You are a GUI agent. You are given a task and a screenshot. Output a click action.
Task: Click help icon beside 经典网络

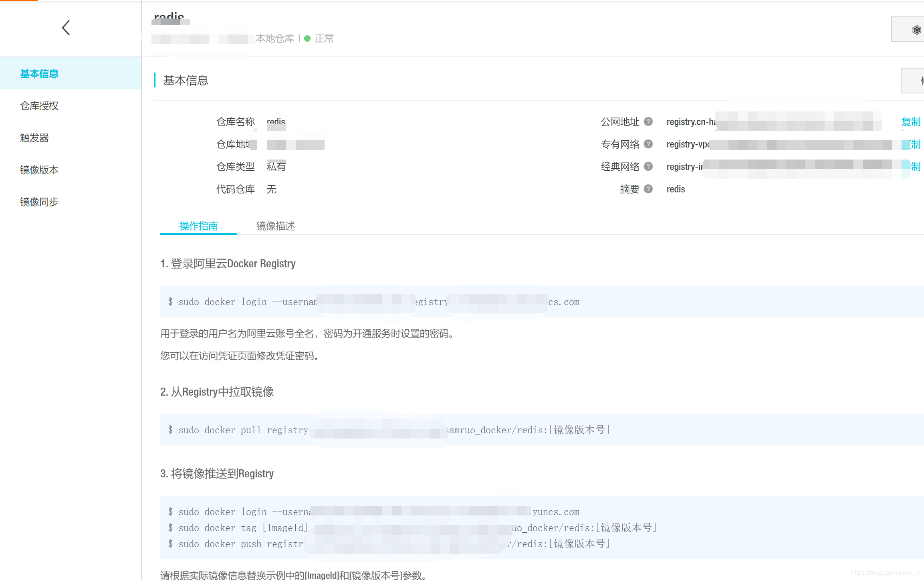coord(648,166)
